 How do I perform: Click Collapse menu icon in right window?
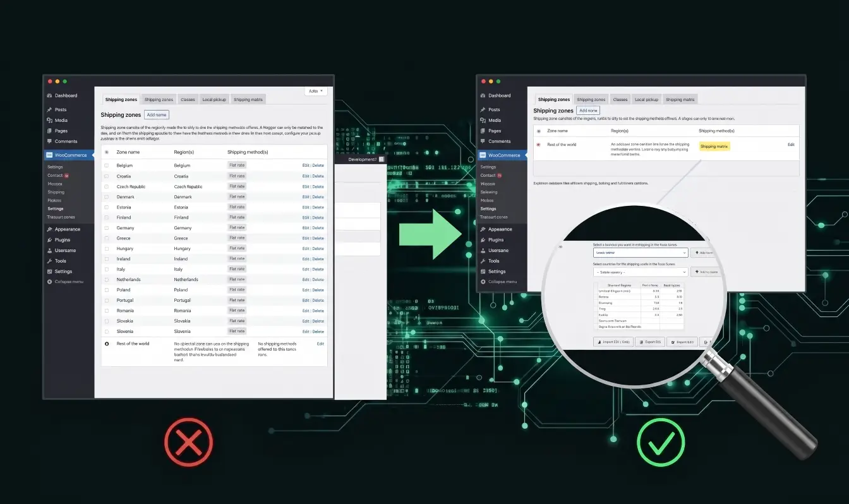[x=483, y=282]
